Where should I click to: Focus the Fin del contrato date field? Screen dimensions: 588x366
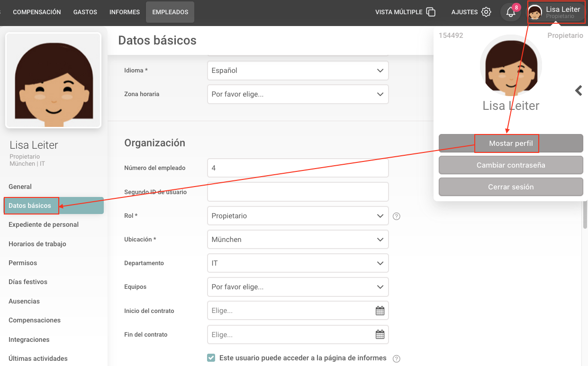click(x=298, y=334)
